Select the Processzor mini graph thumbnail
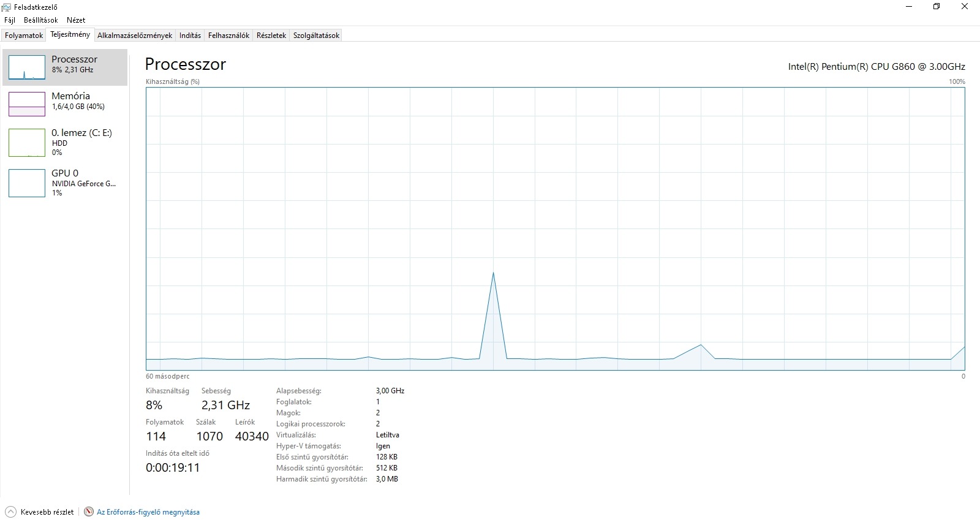 [27, 67]
